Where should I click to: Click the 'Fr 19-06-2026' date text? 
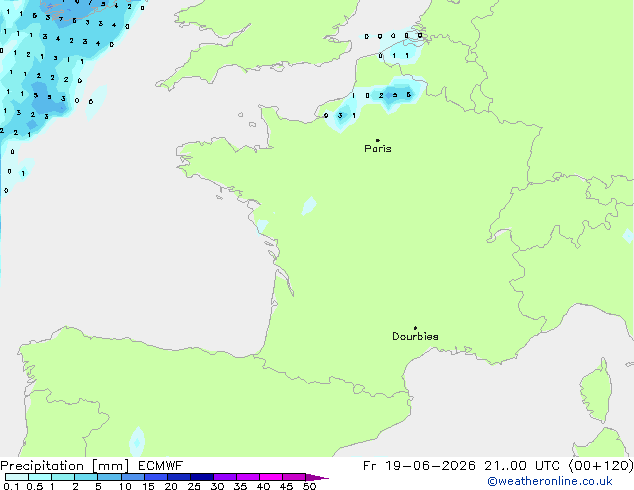click(x=419, y=466)
